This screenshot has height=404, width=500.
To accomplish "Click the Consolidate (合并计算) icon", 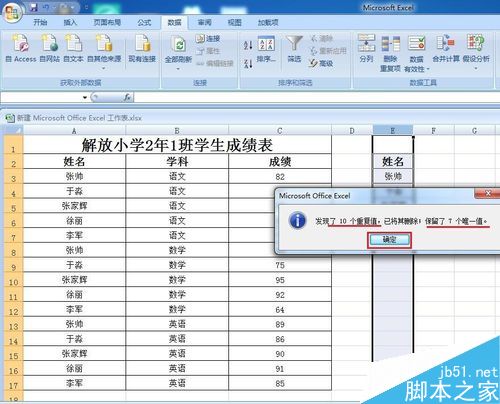I will point(445,44).
